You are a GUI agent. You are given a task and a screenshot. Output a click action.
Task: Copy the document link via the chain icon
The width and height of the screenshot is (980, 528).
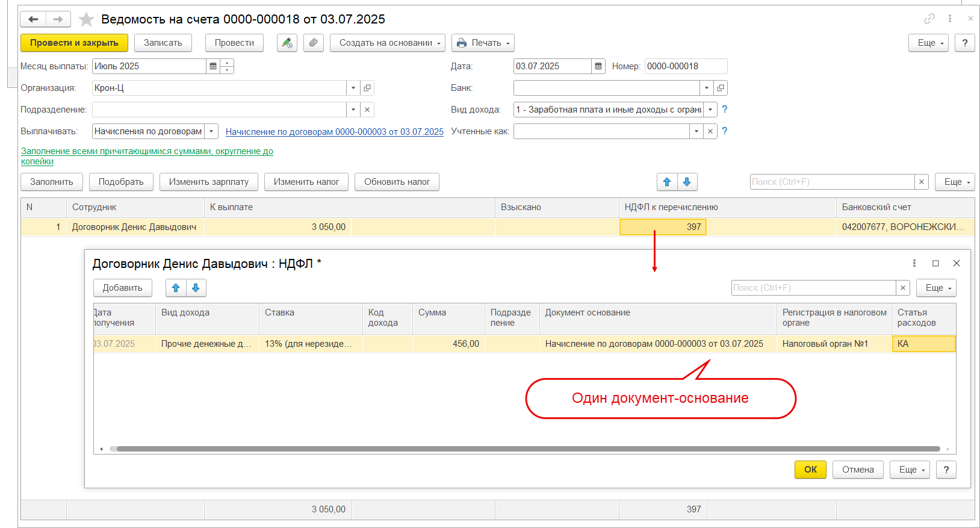pyautogui.click(x=929, y=19)
